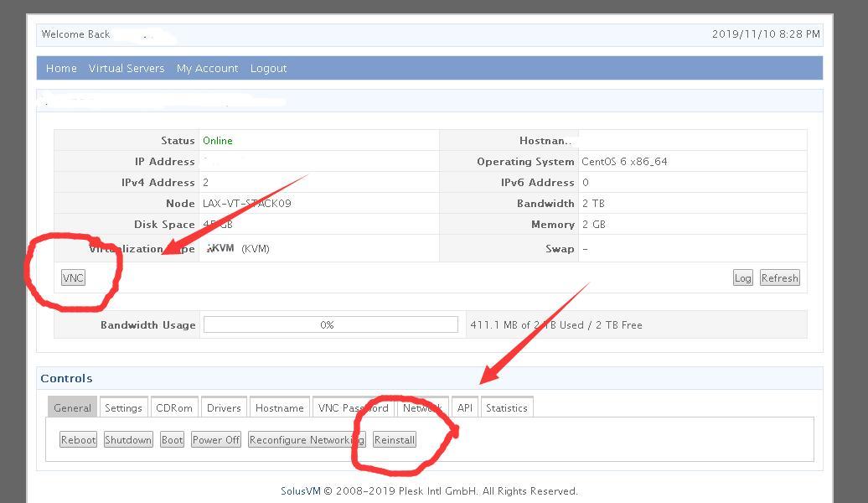Select the Drivers tab

[224, 407]
